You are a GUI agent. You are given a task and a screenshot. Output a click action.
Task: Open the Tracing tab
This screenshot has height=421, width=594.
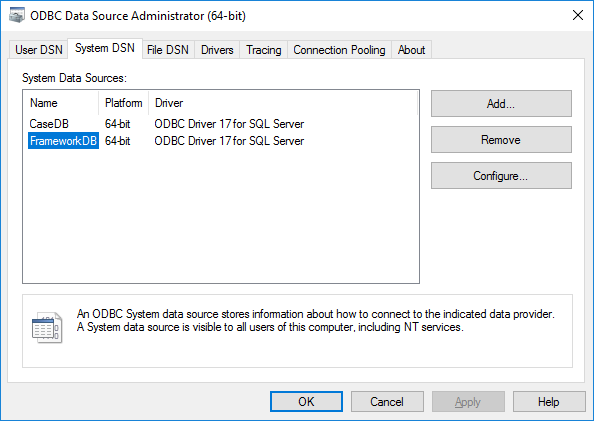pyautogui.click(x=264, y=50)
